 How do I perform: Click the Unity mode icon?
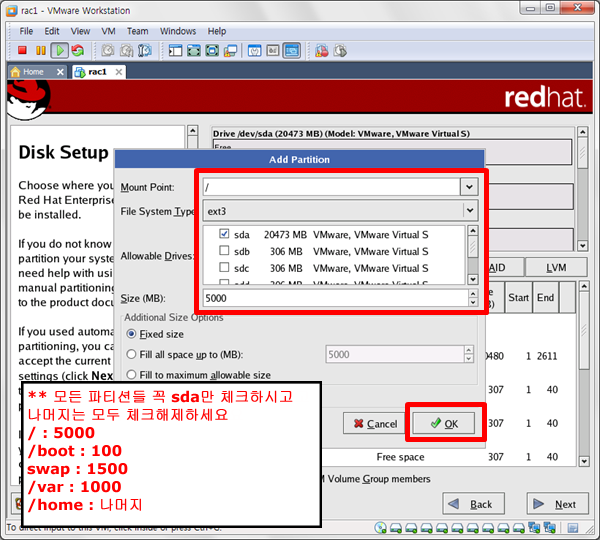[230, 51]
